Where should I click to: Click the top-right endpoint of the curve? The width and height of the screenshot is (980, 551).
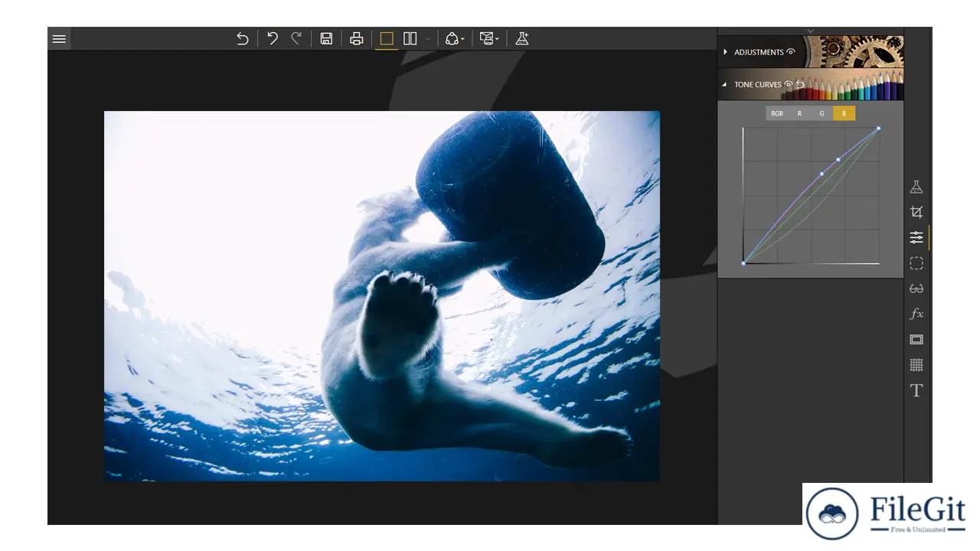click(878, 129)
